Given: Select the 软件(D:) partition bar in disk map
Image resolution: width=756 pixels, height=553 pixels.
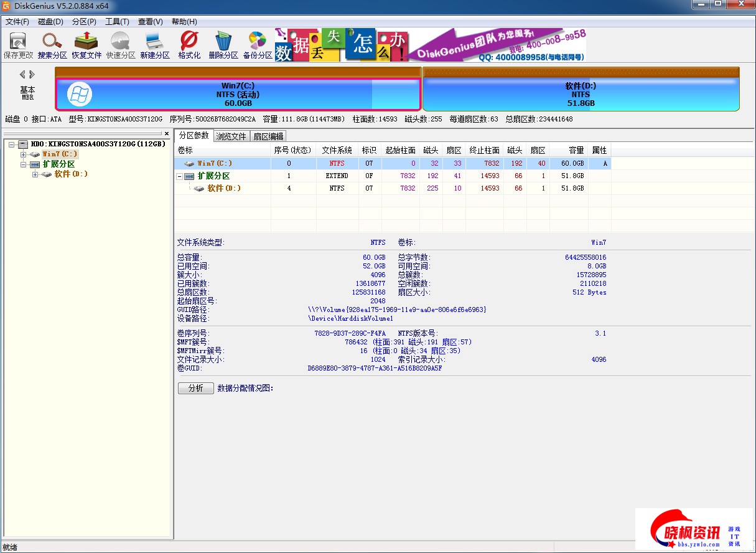Looking at the screenshot, I should point(581,94).
